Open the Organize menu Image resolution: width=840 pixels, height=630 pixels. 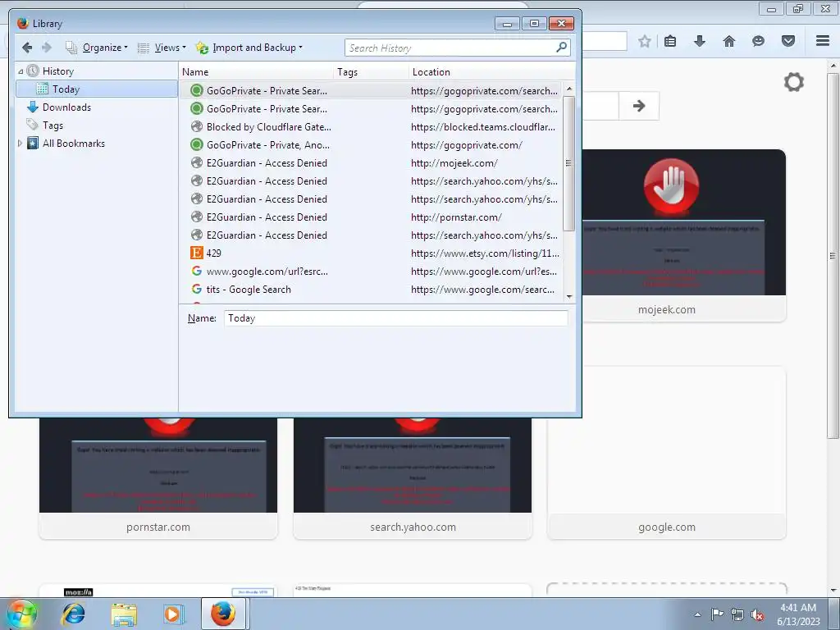(x=97, y=48)
